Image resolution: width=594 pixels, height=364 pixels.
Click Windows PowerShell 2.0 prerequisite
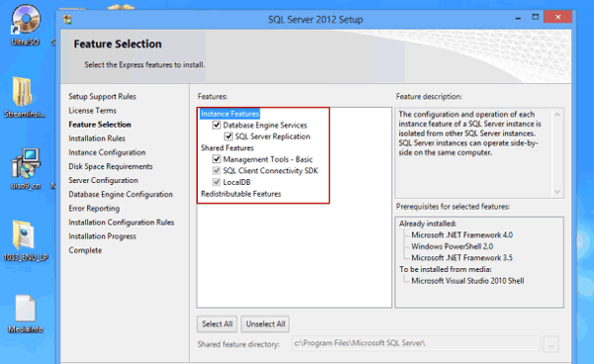(452, 246)
